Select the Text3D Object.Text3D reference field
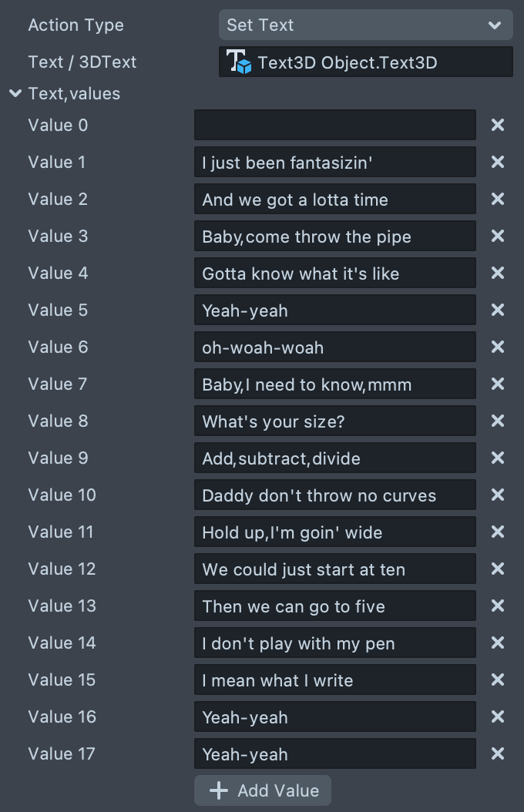524x812 pixels. (365, 62)
